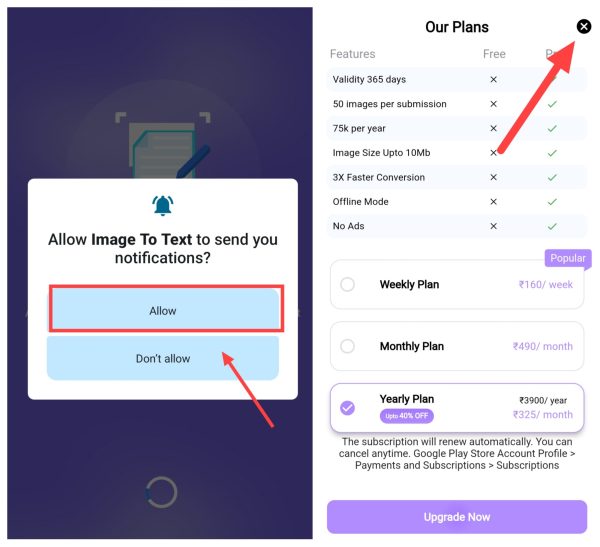
Task: Select the Weekly Plan radio button
Action: point(347,284)
